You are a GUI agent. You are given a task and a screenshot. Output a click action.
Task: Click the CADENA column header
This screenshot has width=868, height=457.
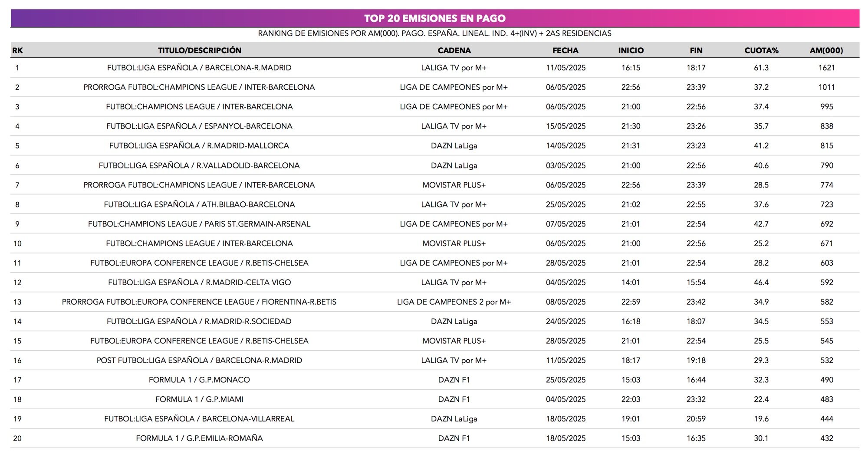454,50
